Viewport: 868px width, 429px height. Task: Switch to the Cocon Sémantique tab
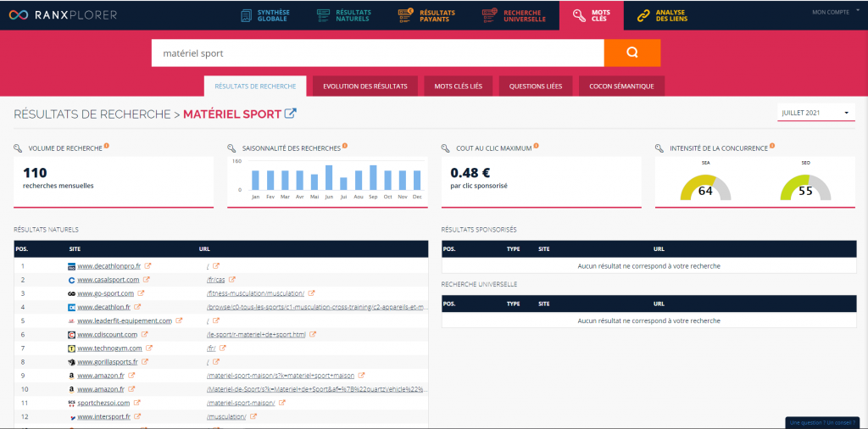(621, 86)
